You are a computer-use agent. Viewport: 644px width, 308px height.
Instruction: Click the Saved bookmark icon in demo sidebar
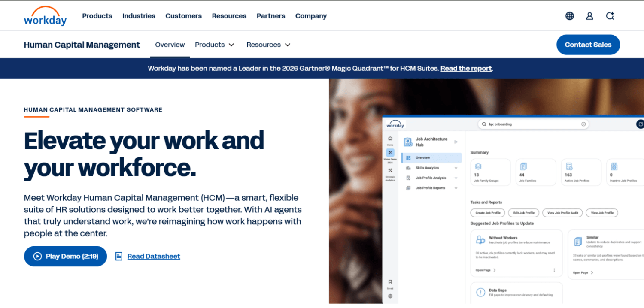390,282
